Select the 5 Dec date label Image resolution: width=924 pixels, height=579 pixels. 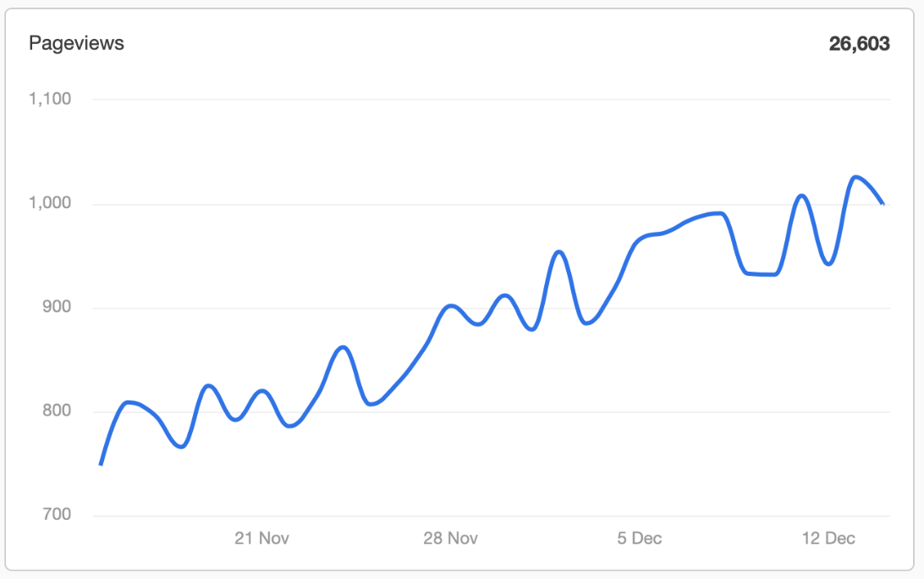(x=640, y=538)
